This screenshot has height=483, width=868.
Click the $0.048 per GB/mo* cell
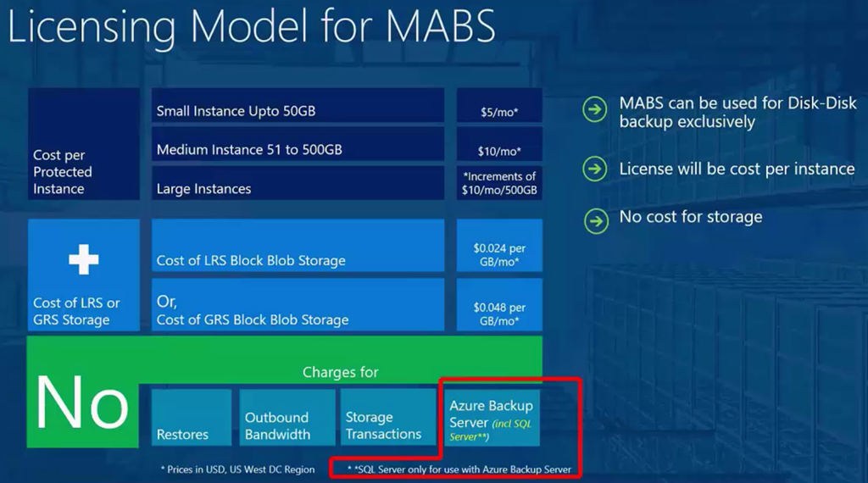click(499, 305)
